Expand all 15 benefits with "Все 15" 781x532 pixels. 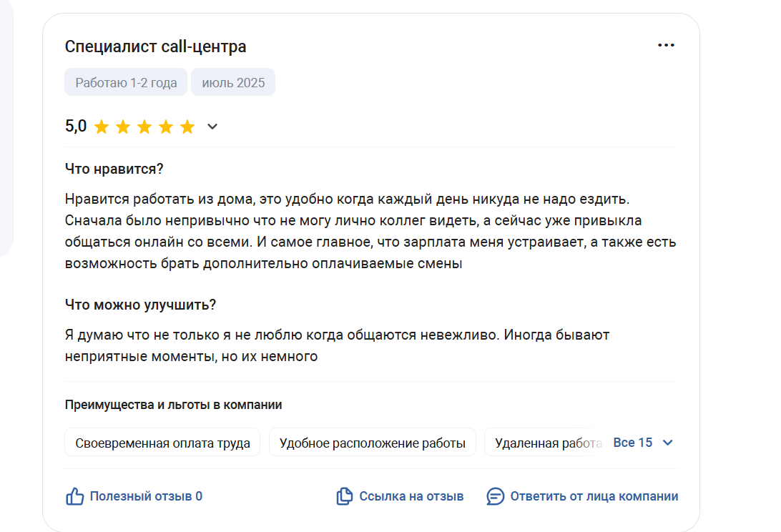pyautogui.click(x=632, y=443)
